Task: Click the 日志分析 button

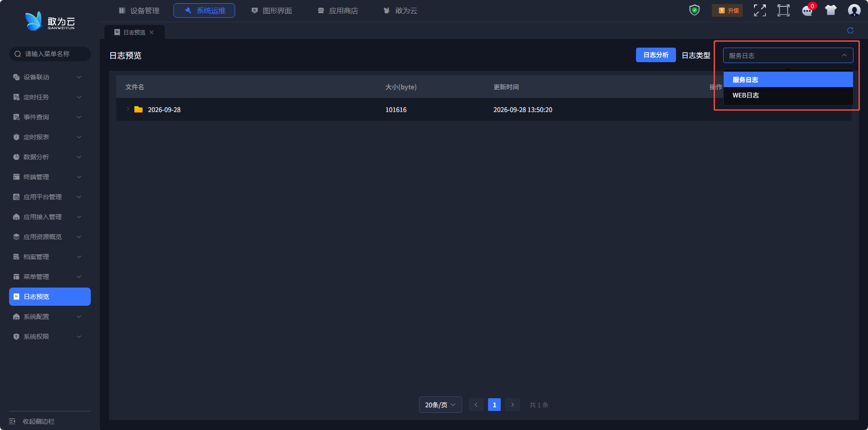Action: click(656, 55)
